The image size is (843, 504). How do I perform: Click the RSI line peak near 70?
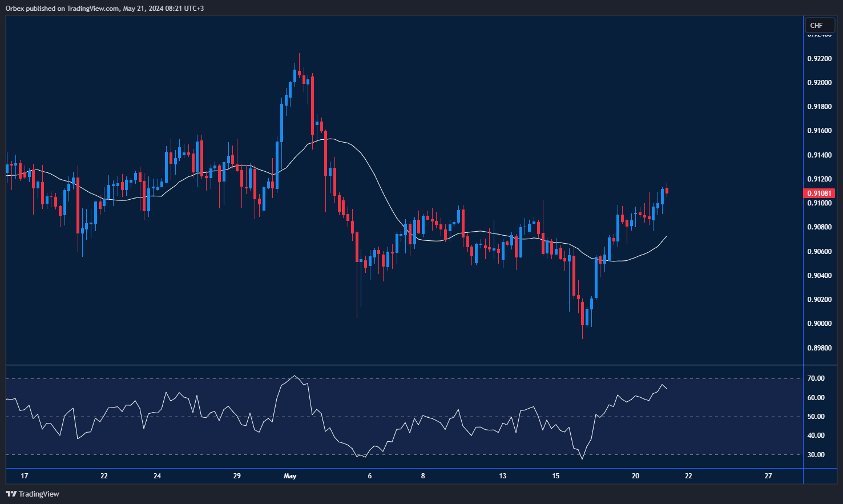(x=294, y=376)
